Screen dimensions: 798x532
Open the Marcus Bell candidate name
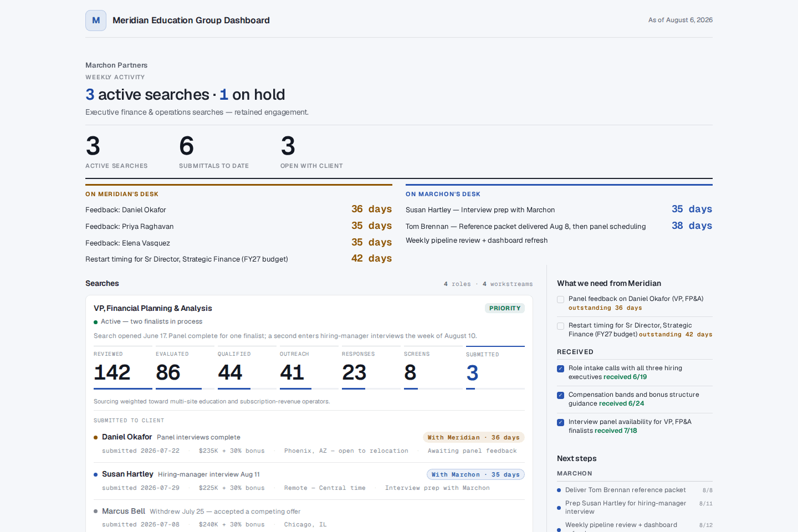coord(124,511)
